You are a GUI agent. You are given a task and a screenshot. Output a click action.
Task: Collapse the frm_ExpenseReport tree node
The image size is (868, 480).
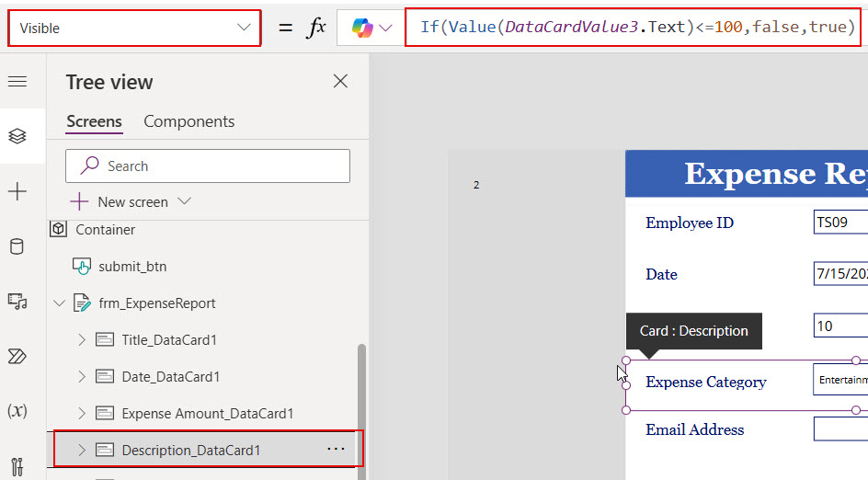(59, 303)
